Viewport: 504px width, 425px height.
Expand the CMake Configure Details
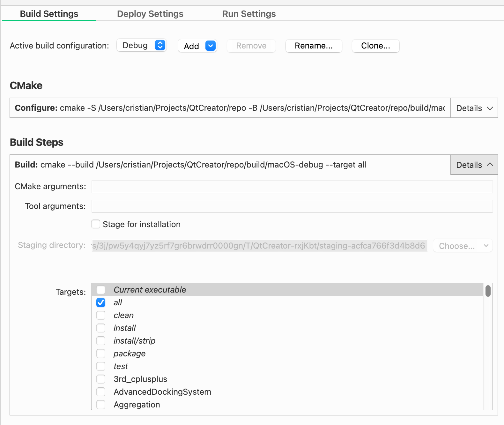474,108
